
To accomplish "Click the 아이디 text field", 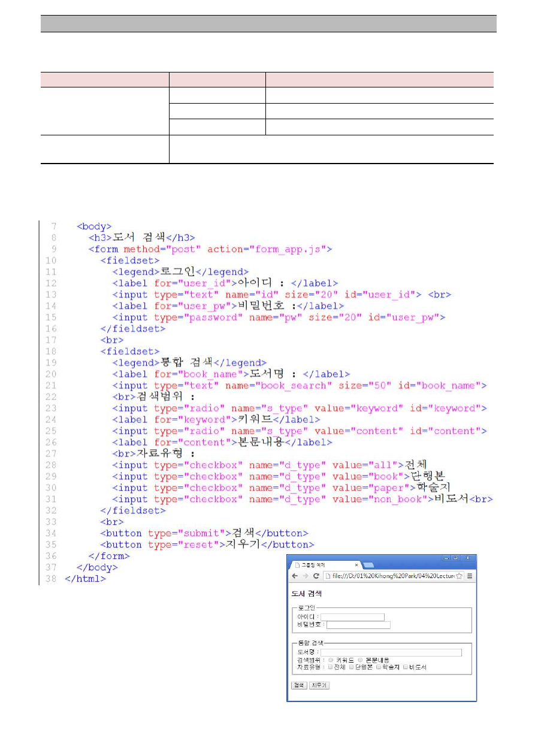I will pos(352,617).
